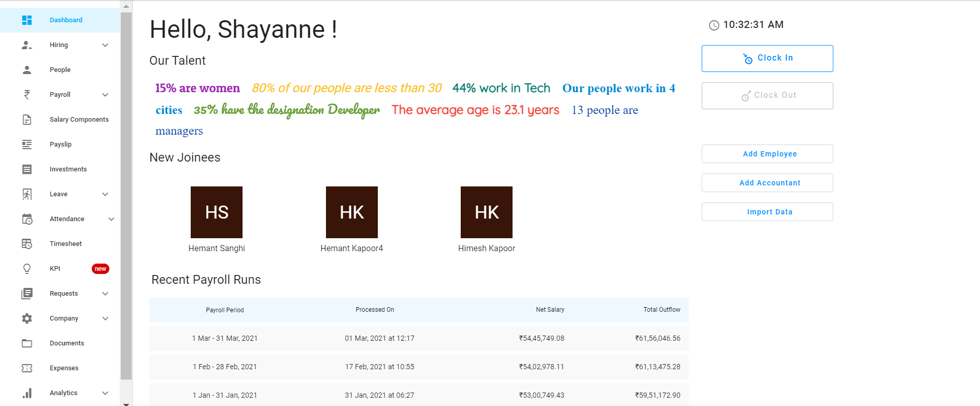Click the Dashboard grid icon
The width and height of the screenshot is (980, 406).
[x=27, y=20]
